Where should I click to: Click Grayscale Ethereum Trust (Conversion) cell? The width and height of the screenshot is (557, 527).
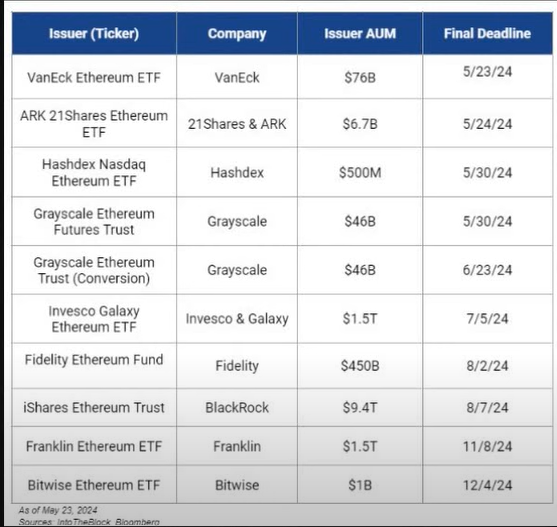[94, 270]
